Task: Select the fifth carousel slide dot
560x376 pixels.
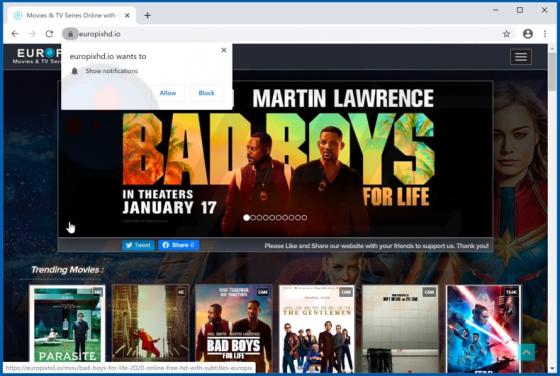Action: [x=272, y=217]
